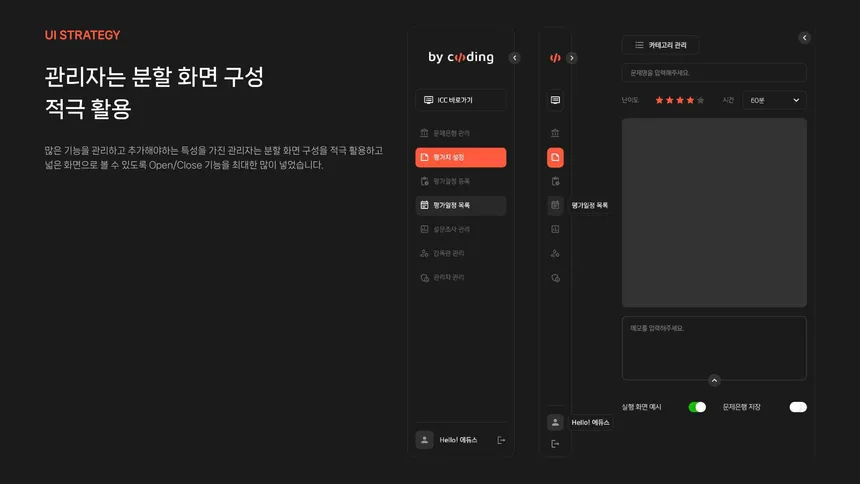The image size is (860, 484).
Task: Click the Hello! 에듀스 user name in expanded sidebar
Action: click(458, 440)
